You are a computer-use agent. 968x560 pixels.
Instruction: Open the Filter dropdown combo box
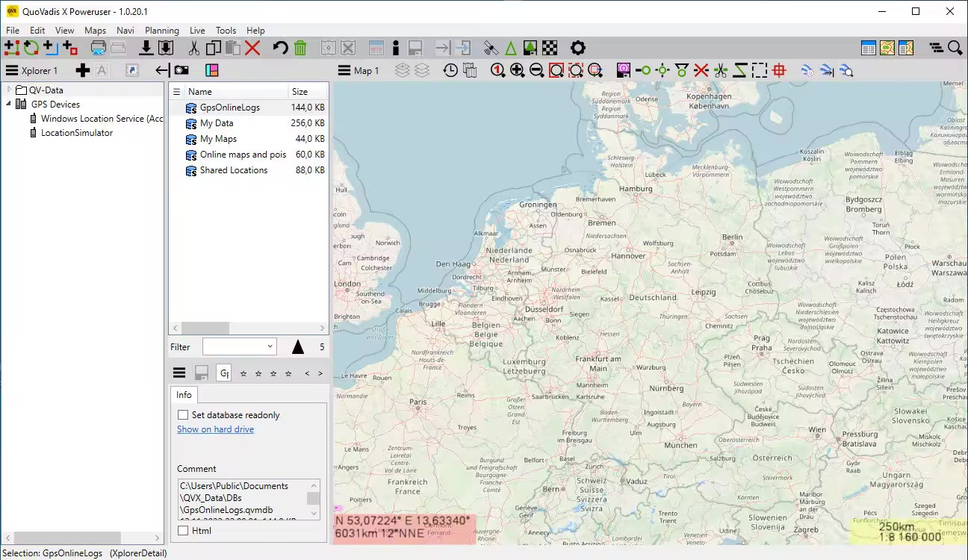pyautogui.click(x=239, y=346)
